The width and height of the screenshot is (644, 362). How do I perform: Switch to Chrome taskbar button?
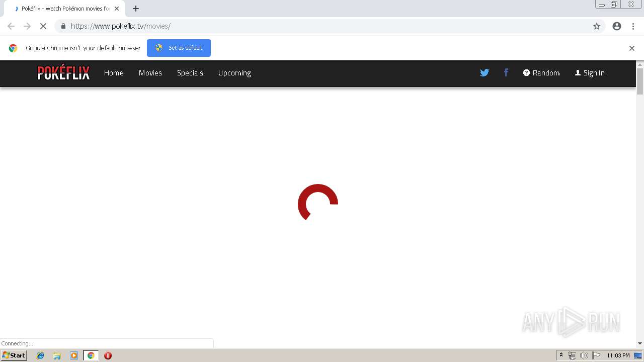91,355
